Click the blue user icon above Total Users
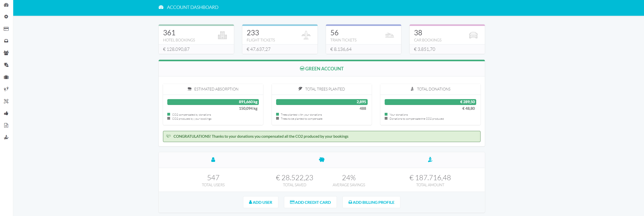Image resolution: width=644 pixels, height=216 pixels. coord(213,160)
